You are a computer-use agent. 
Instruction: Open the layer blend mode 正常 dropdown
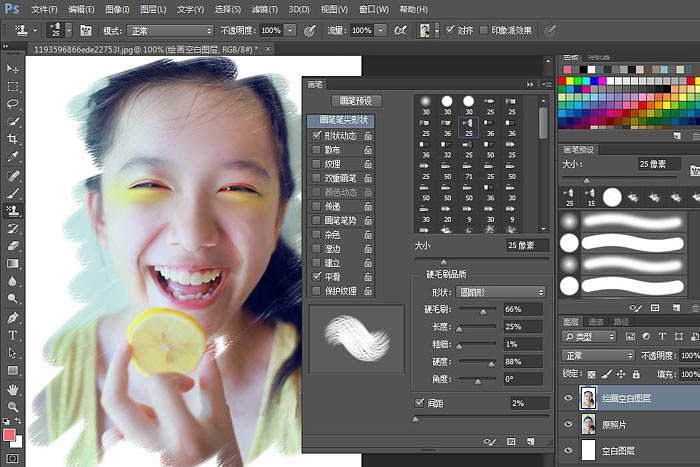(x=598, y=355)
